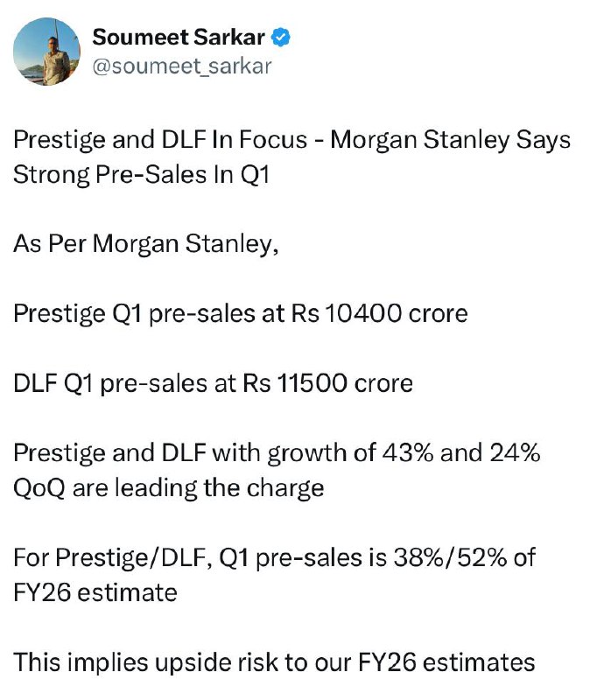Image resolution: width=590 pixels, height=700 pixels.
Task: Click the blue verified badge icon
Action: pos(281,37)
